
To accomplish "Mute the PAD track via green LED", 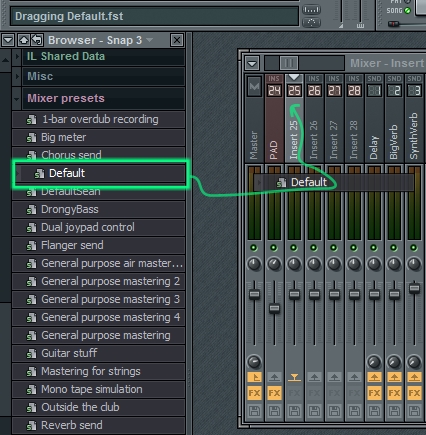I will pos(274,248).
